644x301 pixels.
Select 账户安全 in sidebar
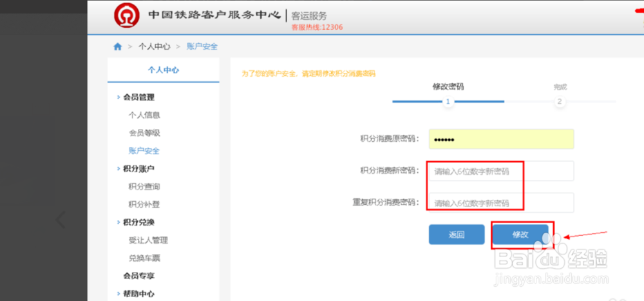click(x=144, y=151)
